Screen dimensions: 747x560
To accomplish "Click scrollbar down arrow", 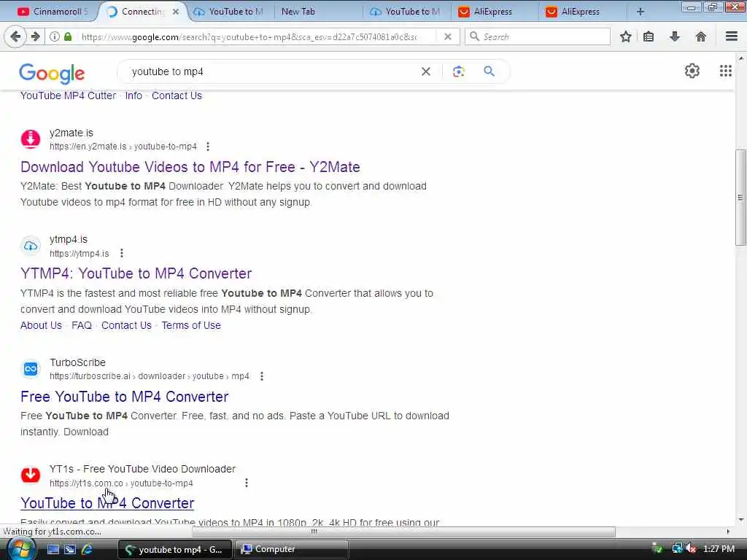I will click(x=740, y=519).
